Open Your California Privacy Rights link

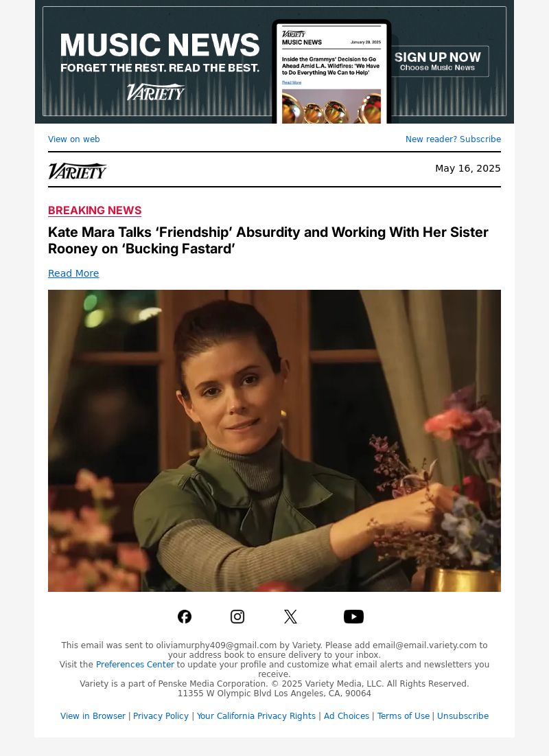[x=256, y=716]
